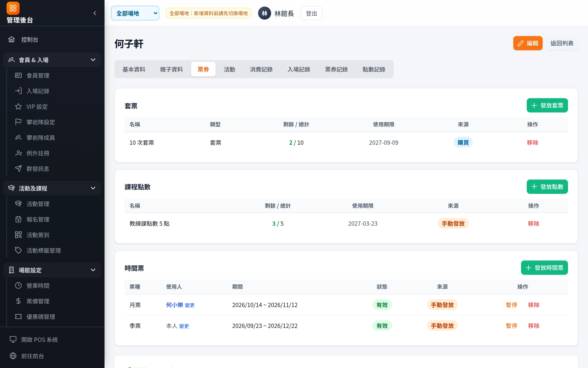Remove the 季票 time ticket
This screenshot has height=368, width=588.
tap(533, 326)
